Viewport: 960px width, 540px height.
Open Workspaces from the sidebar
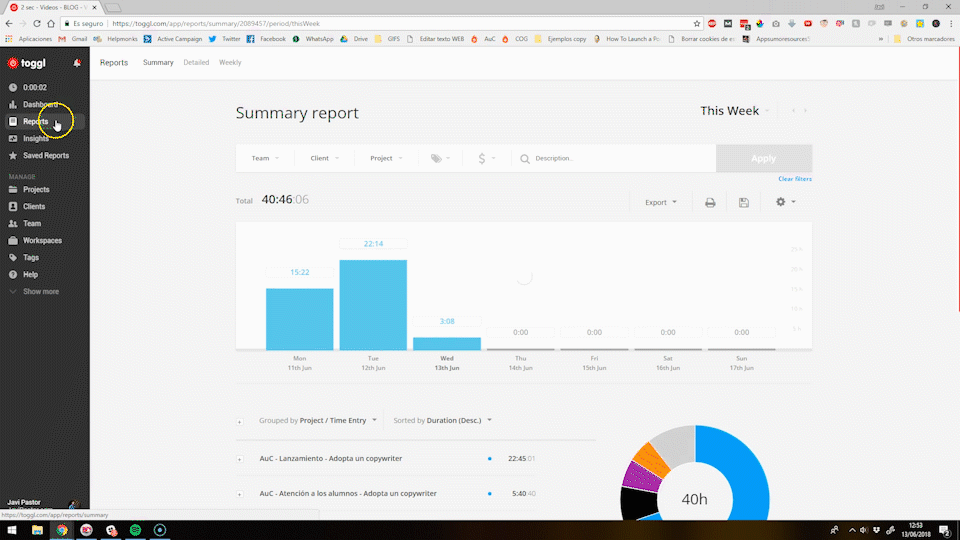(x=42, y=241)
